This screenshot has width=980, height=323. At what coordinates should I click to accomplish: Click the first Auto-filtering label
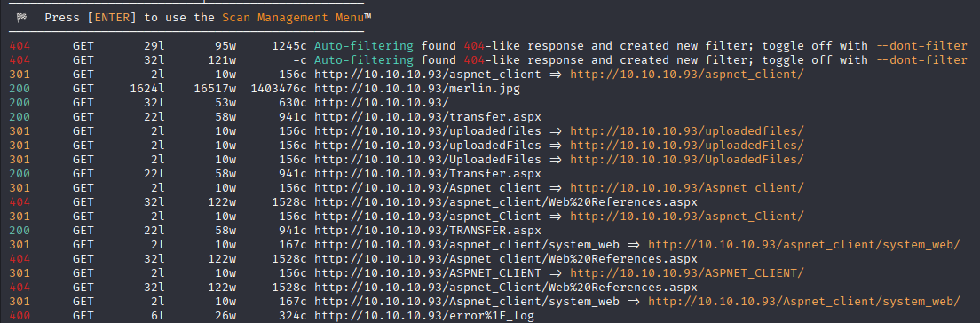coord(364,45)
